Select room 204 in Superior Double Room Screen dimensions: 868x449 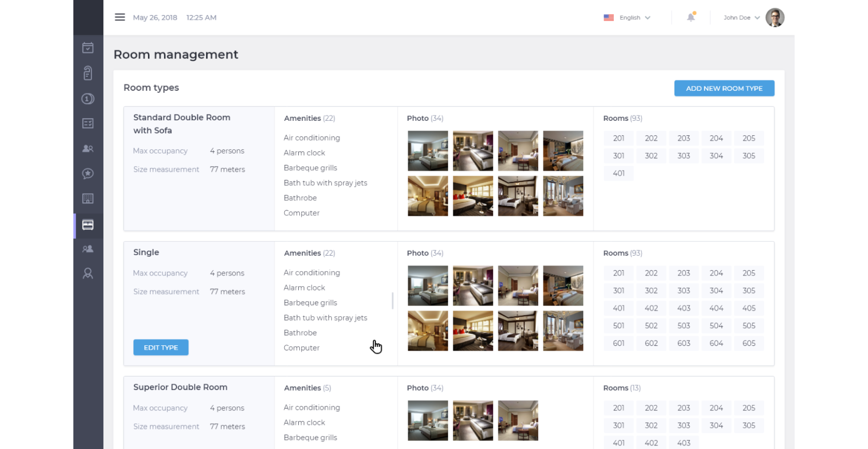point(716,408)
